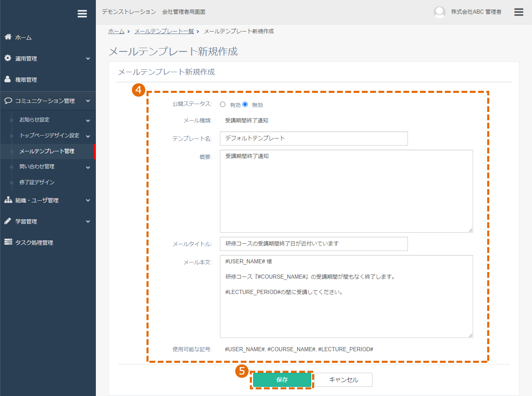Click the 受講期間終了通知 mail type value

pyautogui.click(x=246, y=121)
